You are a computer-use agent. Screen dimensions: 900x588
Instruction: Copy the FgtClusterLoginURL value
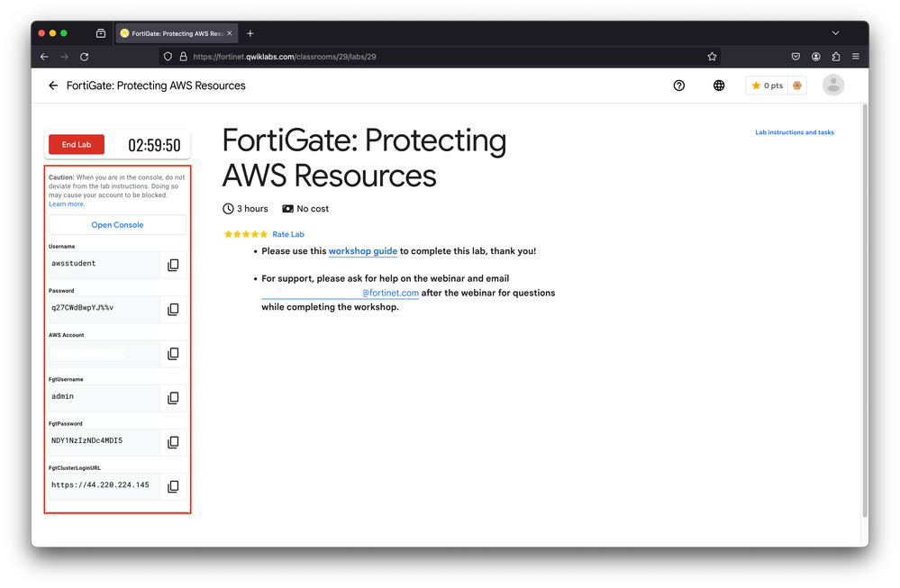[173, 486]
